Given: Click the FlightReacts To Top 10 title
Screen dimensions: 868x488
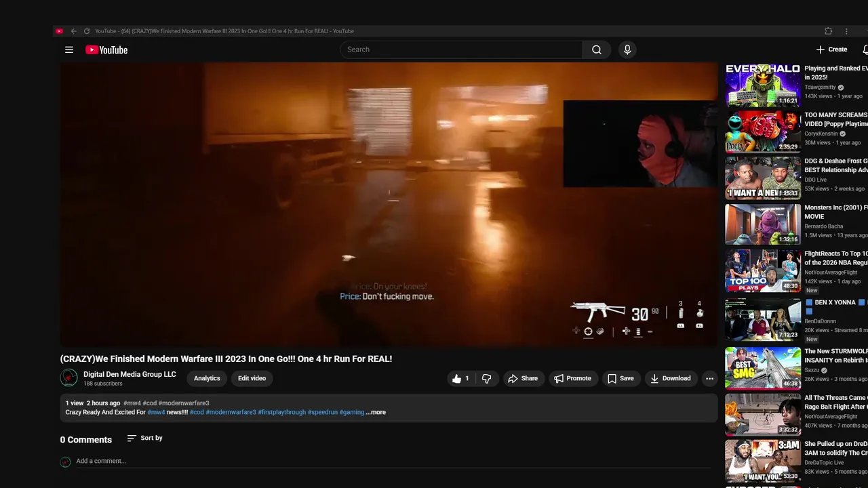Looking at the screenshot, I should pyautogui.click(x=836, y=258).
